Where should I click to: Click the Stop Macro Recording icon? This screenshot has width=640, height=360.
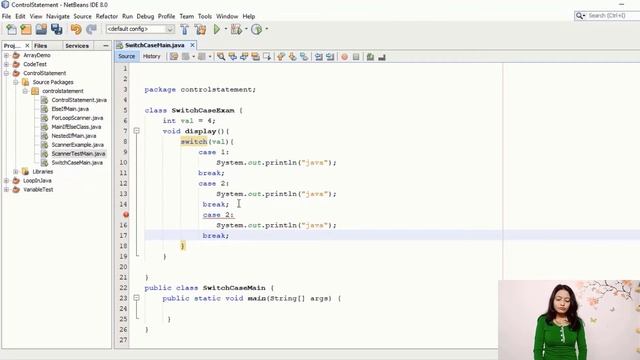point(356,57)
